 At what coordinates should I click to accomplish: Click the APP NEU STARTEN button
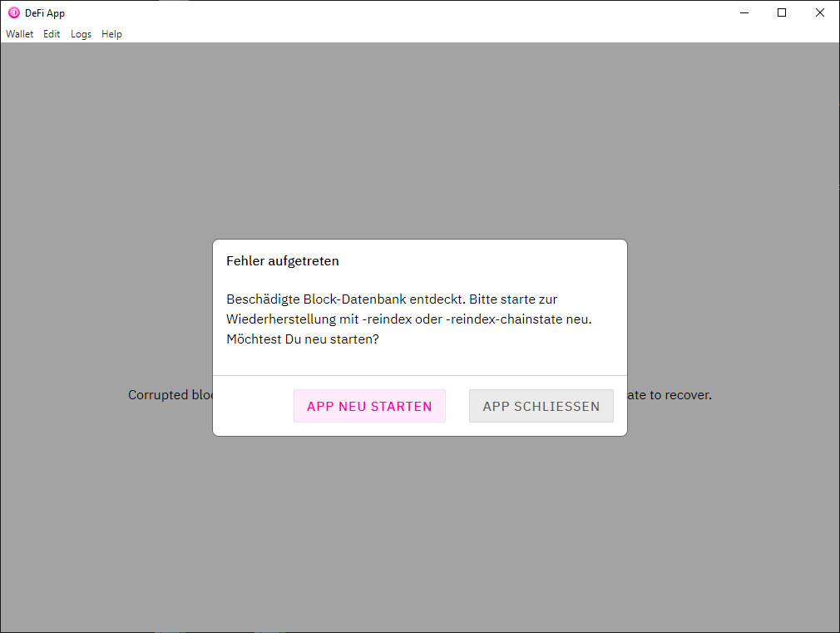(369, 406)
